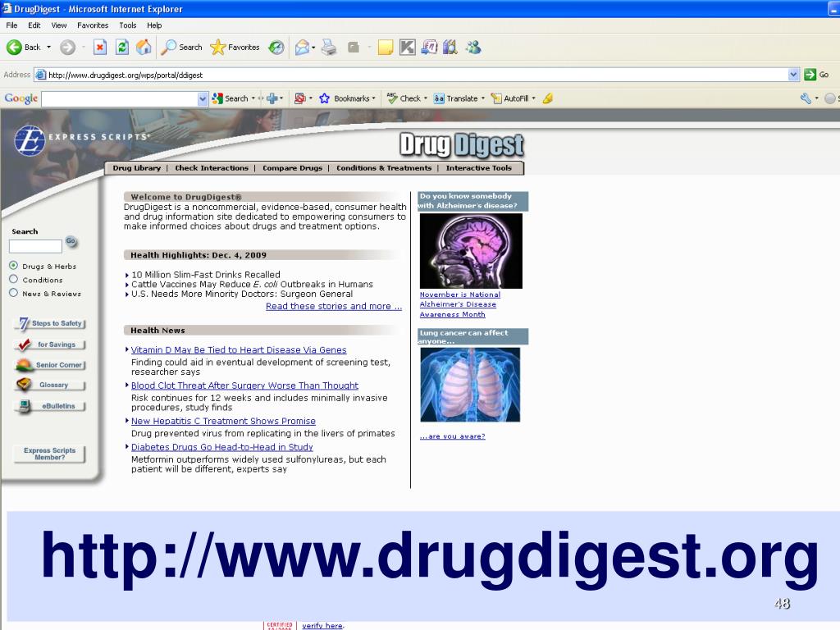Expand AutoFill dropdown arrow

click(x=533, y=98)
